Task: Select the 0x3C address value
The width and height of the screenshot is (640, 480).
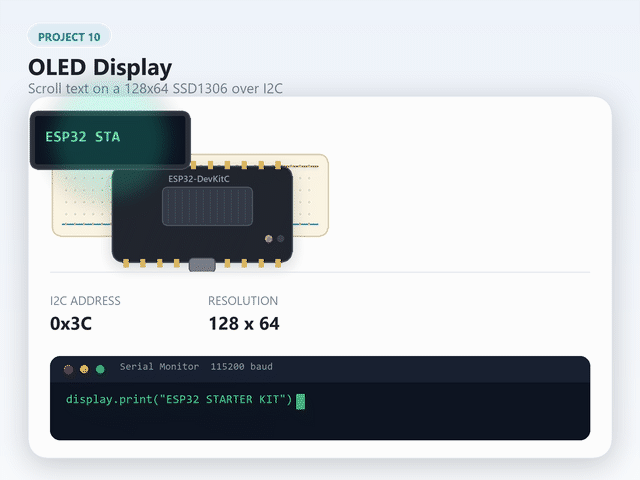Action: (x=71, y=324)
